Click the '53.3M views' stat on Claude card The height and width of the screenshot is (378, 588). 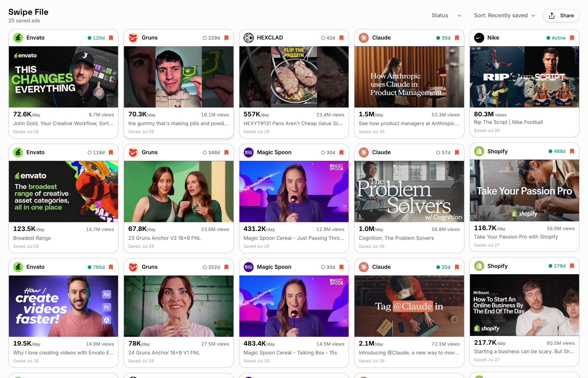[x=445, y=115]
